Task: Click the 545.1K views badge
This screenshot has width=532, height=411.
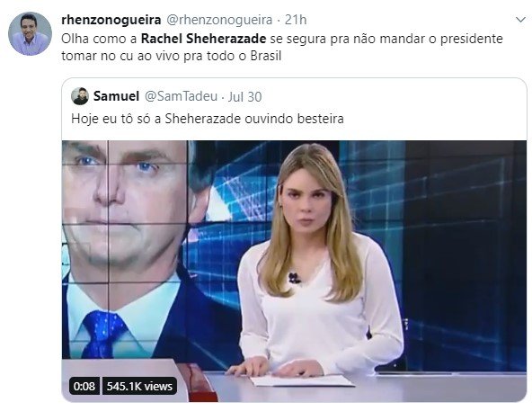Action: (x=139, y=386)
